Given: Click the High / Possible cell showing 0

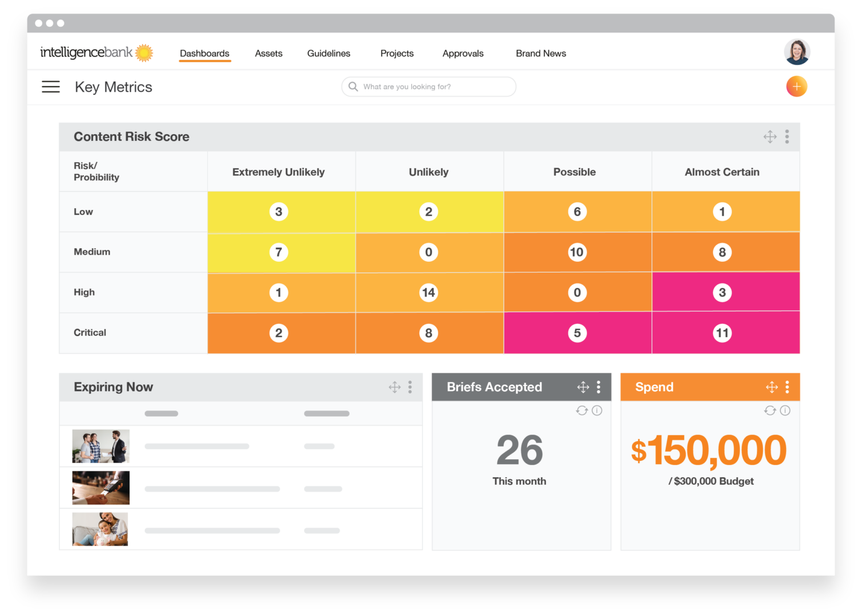Looking at the screenshot, I should coord(577,293).
